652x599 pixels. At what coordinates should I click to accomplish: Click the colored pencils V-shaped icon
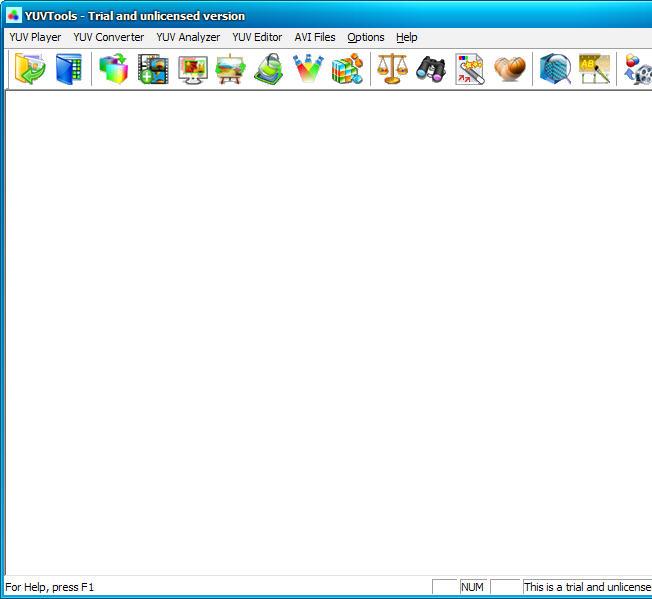pos(307,69)
